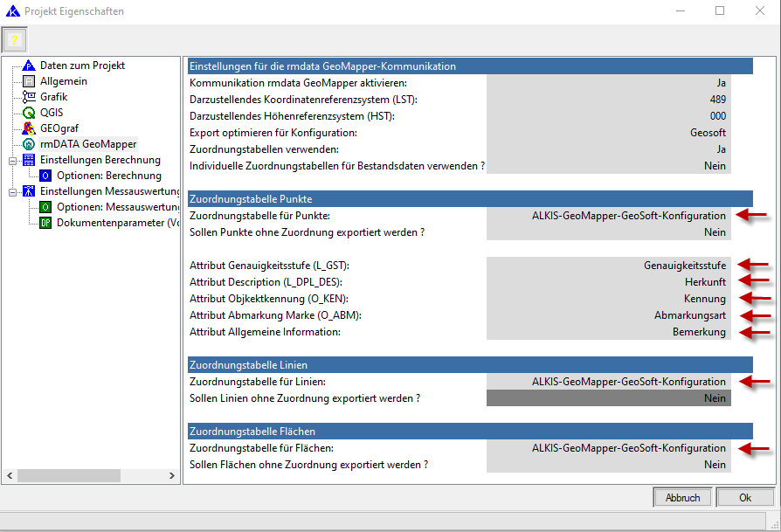Toggle Zuordnungstabellen verwenden Ja value
Viewport: 781px width, 532px height.
coord(608,149)
